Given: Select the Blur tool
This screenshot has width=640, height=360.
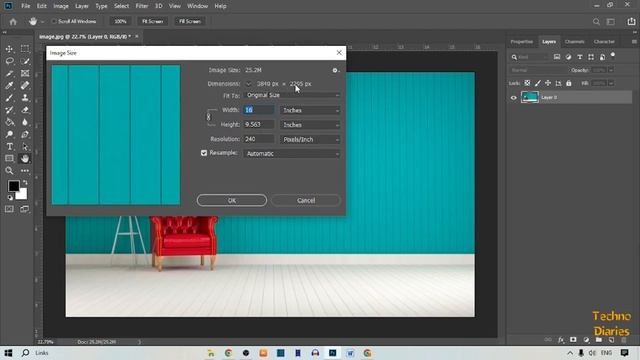Looking at the screenshot, I should (25, 122).
